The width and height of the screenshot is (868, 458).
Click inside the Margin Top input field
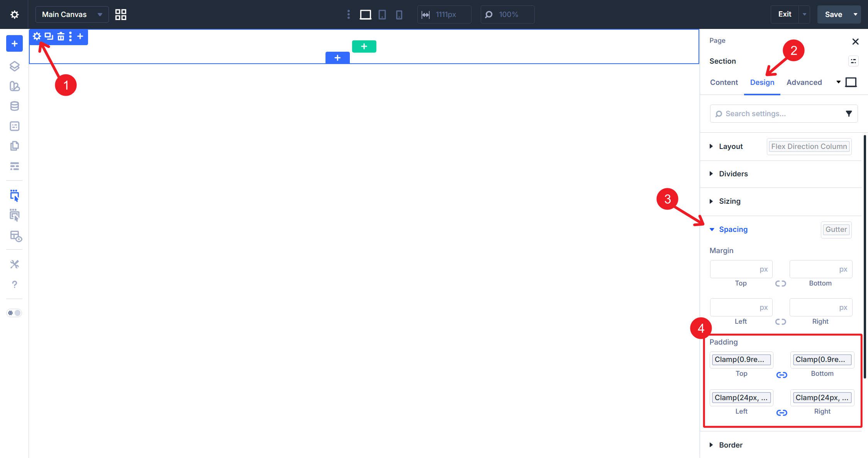point(741,269)
